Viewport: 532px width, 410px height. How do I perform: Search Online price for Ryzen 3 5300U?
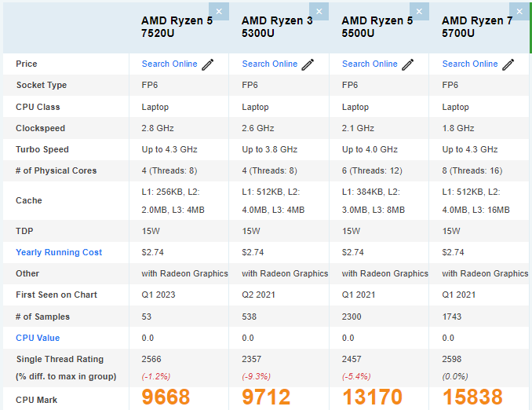point(269,64)
